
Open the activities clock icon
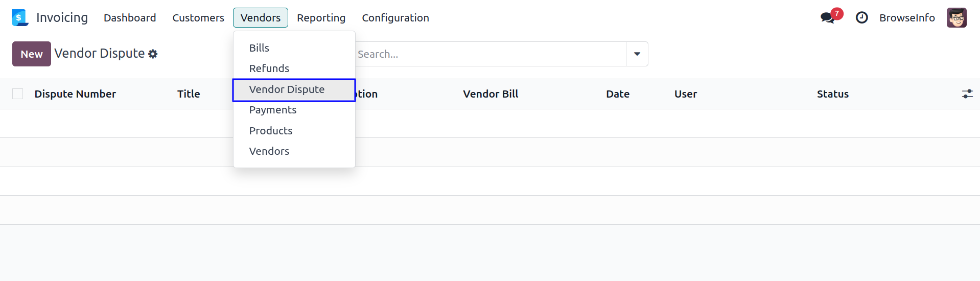pyautogui.click(x=861, y=18)
